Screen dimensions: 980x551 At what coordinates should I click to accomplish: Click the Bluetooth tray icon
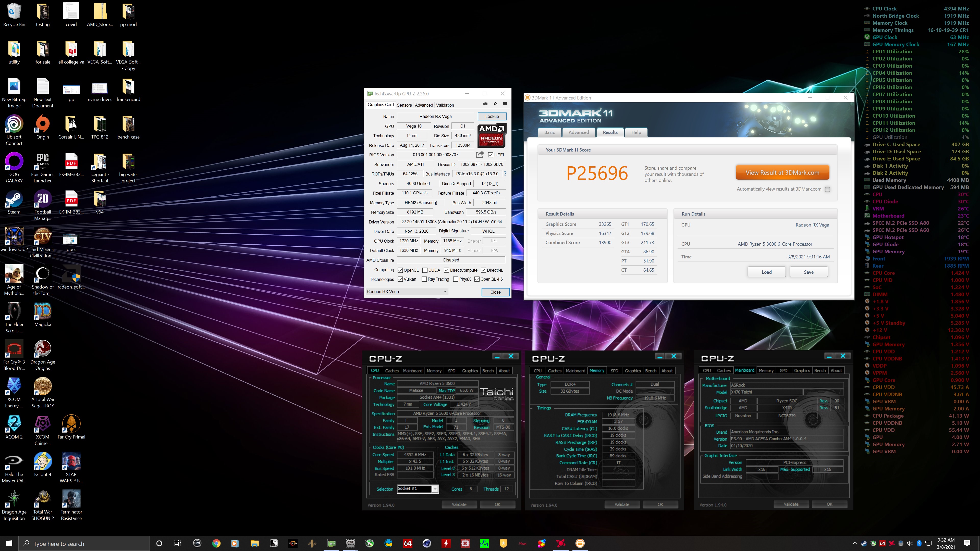tap(919, 543)
